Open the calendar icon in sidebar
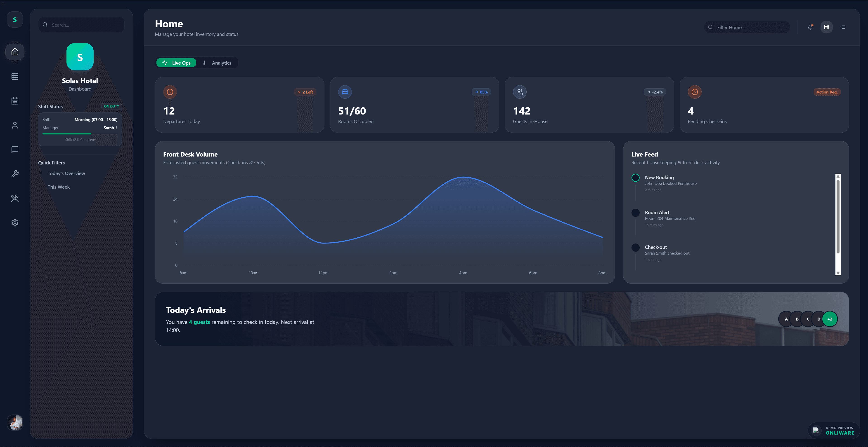The image size is (868, 447). [15, 101]
